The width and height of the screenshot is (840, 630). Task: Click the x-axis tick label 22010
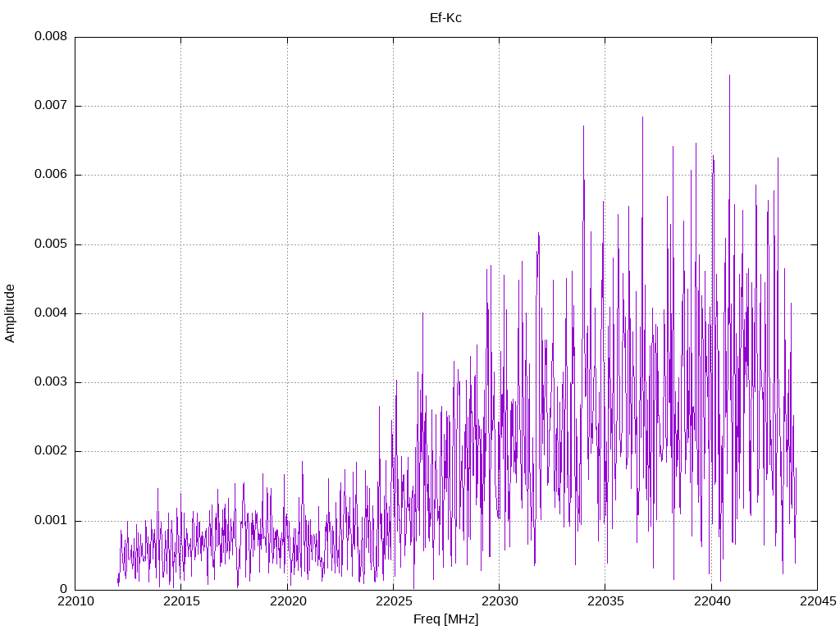pyautogui.click(x=75, y=601)
